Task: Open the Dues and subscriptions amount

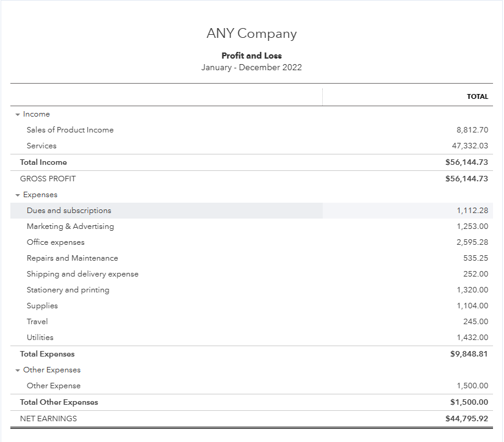Action: 472,211
